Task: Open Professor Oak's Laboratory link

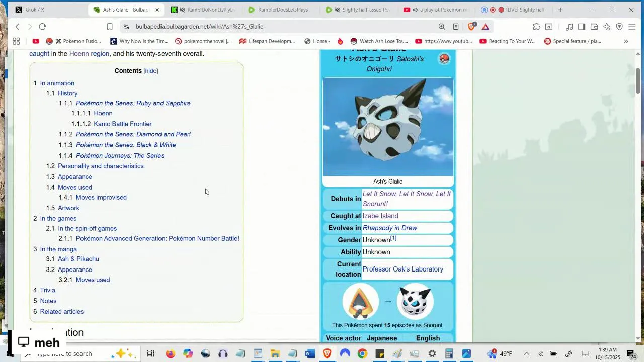Action: pyautogui.click(x=403, y=269)
